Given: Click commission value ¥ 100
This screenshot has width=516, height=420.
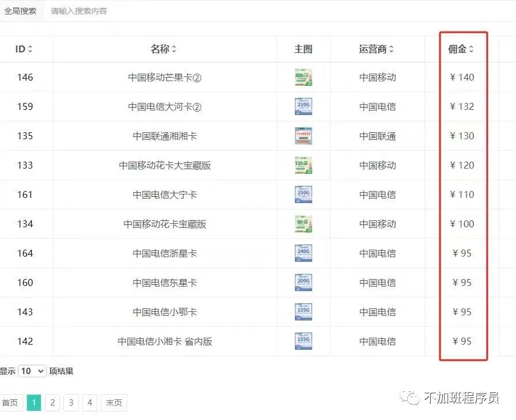Looking at the screenshot, I should coord(462,224).
